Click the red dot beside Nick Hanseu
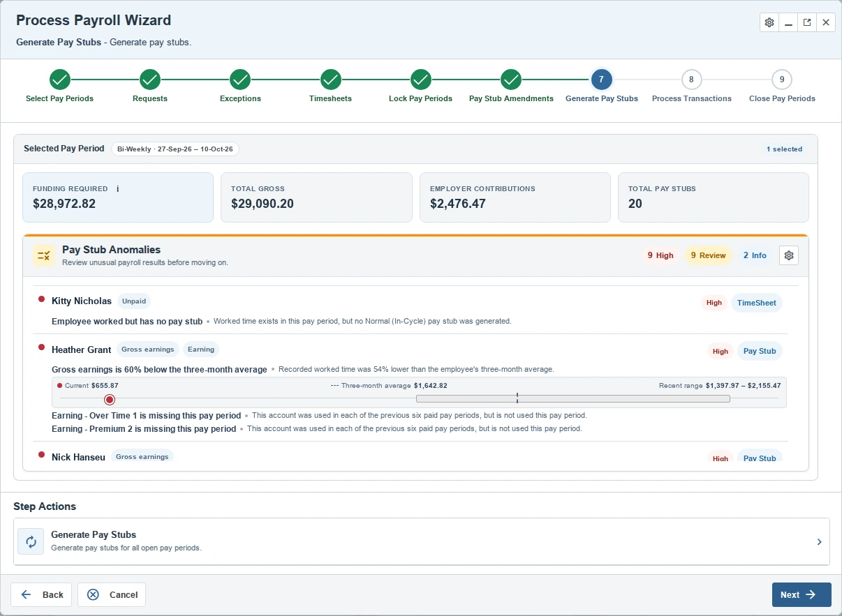 pos(42,455)
